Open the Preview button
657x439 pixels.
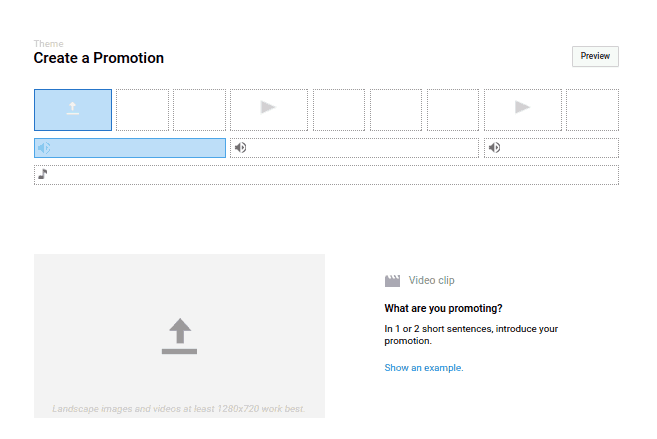click(x=595, y=56)
